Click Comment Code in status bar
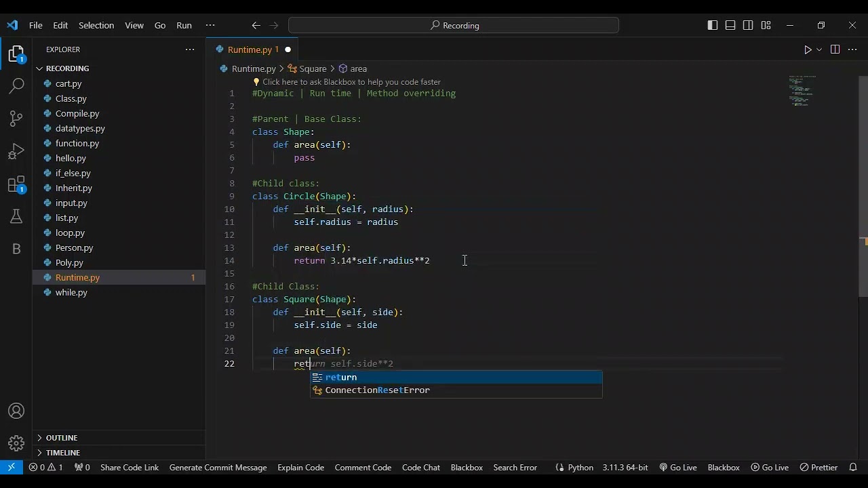Viewport: 868px width, 488px height. click(x=363, y=467)
